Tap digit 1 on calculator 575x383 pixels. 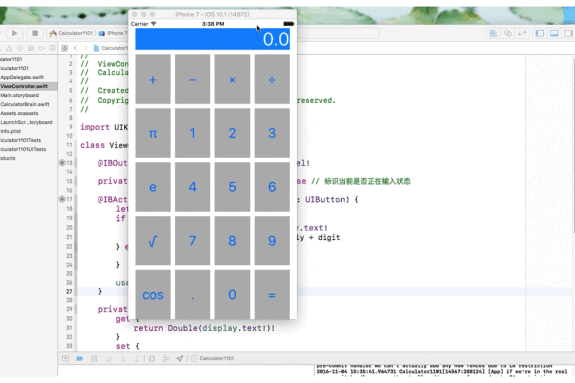pyautogui.click(x=192, y=133)
